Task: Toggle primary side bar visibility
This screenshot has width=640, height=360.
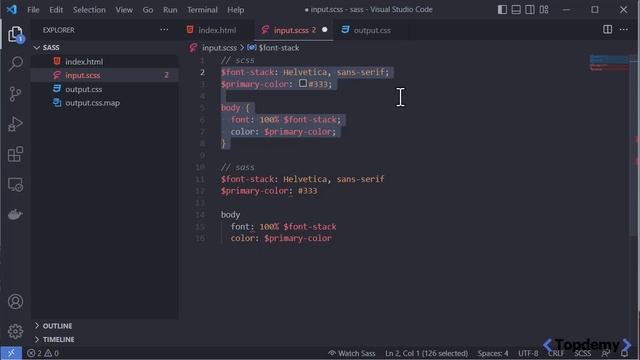Action: pos(502,9)
